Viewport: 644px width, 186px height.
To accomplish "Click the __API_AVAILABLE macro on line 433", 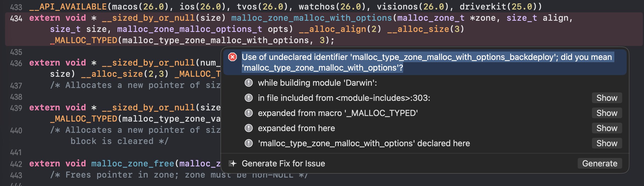I will click(x=68, y=6).
